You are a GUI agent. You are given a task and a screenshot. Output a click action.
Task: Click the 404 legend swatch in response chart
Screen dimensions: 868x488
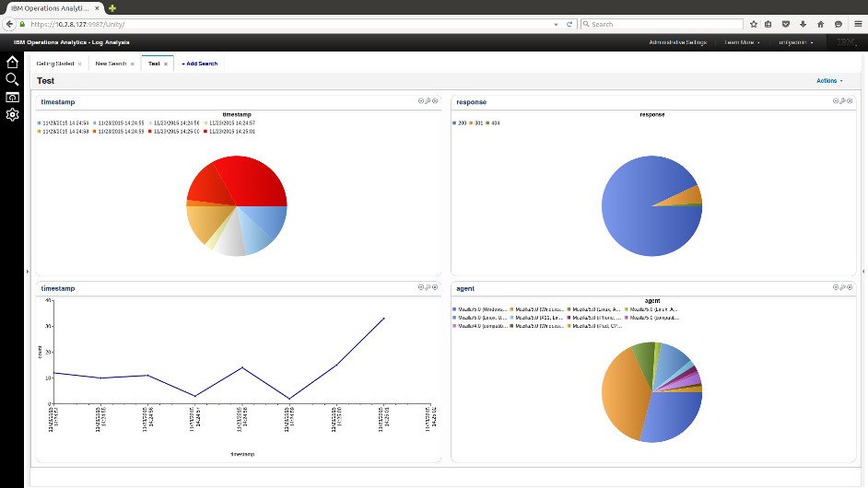(487, 123)
